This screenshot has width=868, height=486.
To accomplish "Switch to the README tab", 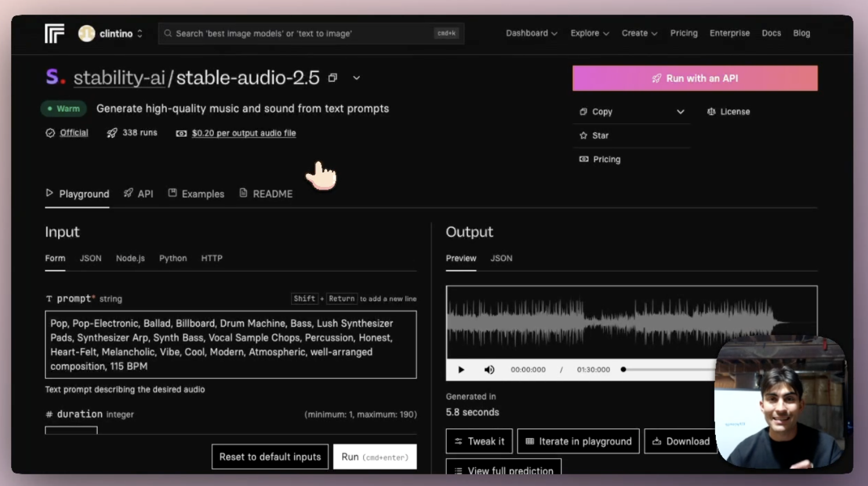I will pos(266,194).
